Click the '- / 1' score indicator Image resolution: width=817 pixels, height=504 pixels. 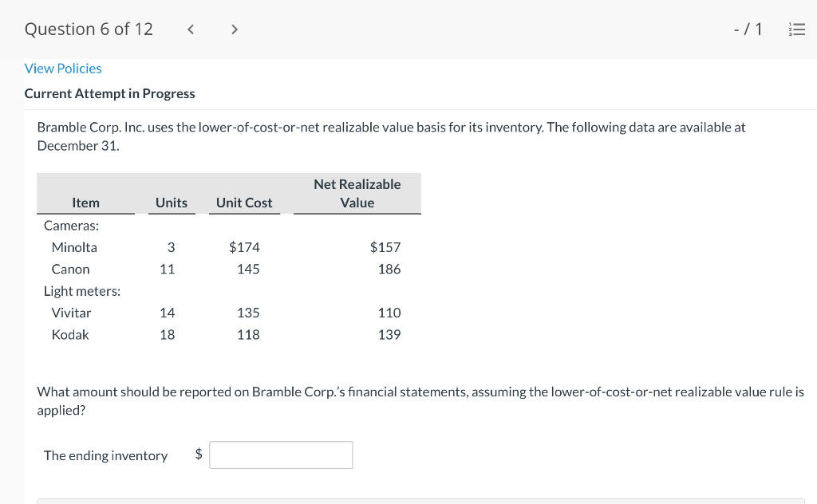pos(748,30)
